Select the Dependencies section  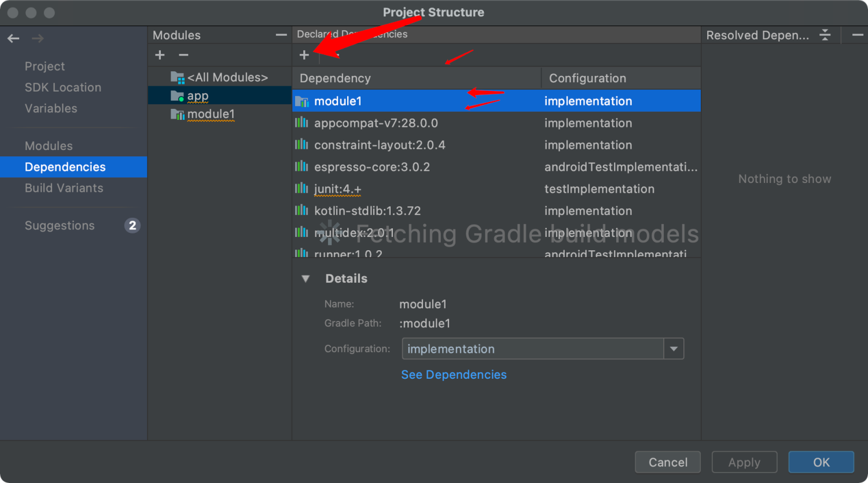pos(73,167)
